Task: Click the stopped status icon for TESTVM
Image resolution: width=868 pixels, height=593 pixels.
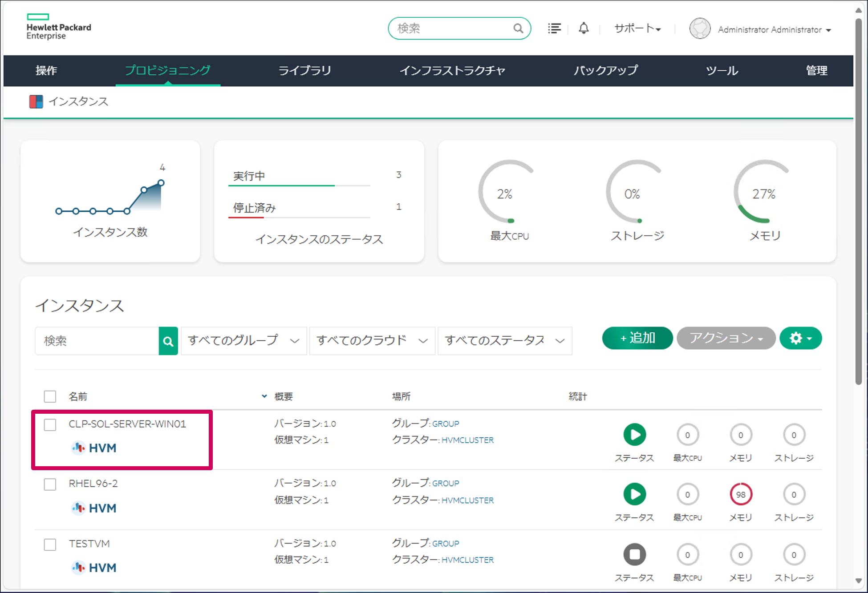Action: coord(634,554)
